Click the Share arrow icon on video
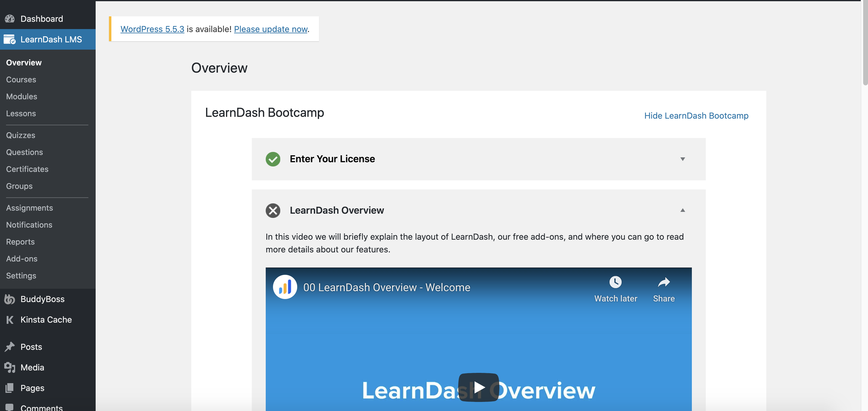868x411 pixels. point(664,282)
